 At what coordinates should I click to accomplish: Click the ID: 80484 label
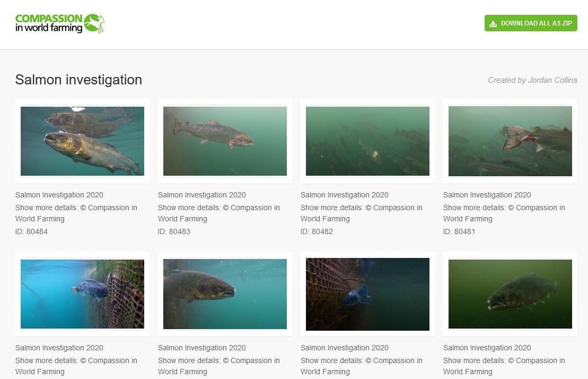point(32,231)
